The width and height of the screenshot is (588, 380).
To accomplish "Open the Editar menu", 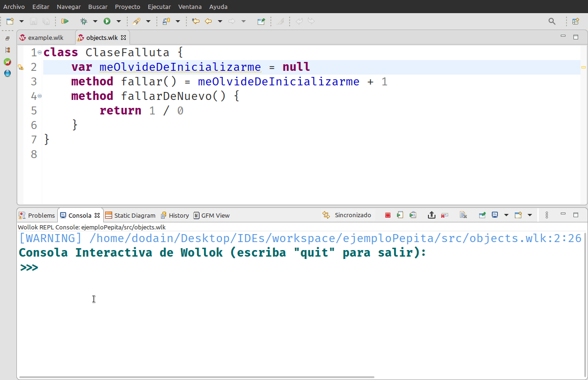I will coord(41,7).
